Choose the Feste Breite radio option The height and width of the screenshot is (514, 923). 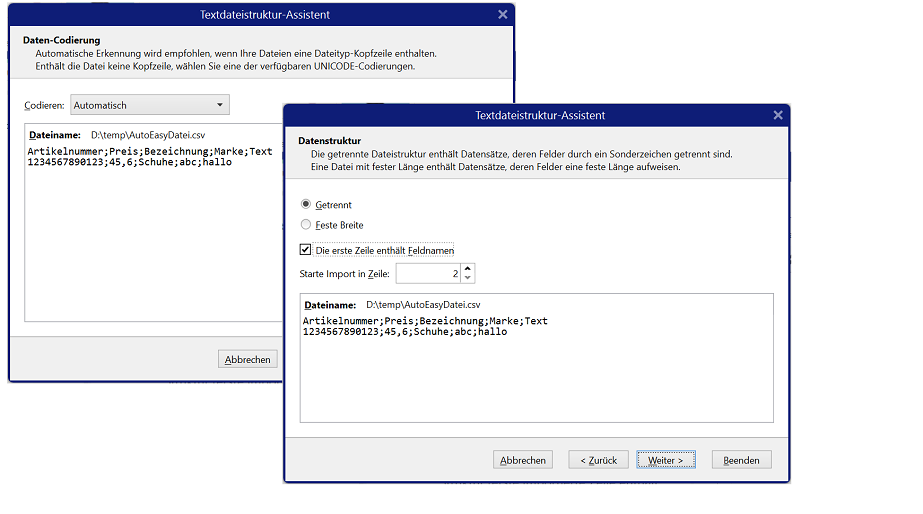click(306, 225)
